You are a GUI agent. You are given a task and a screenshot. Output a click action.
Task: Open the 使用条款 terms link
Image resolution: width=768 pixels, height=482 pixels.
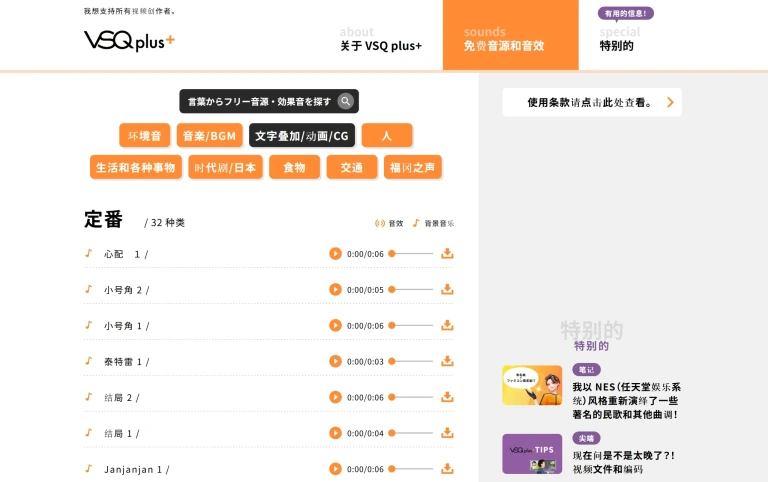(592, 102)
